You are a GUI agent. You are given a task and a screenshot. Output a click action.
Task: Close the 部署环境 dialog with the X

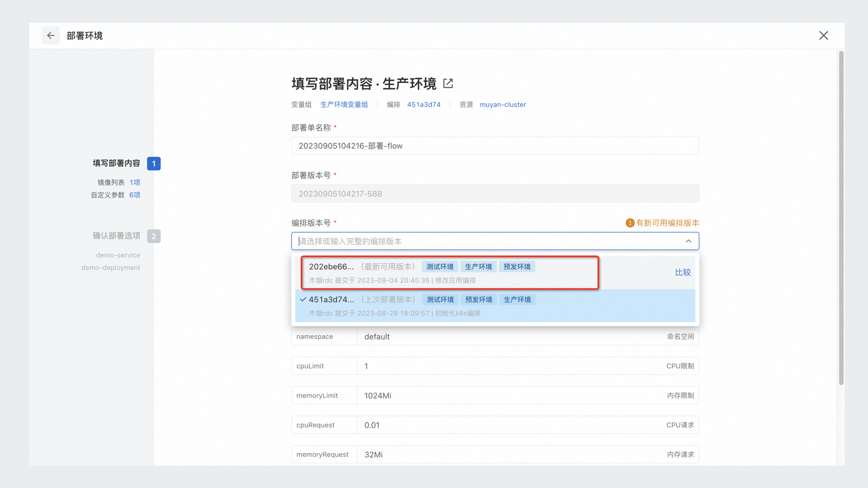824,35
